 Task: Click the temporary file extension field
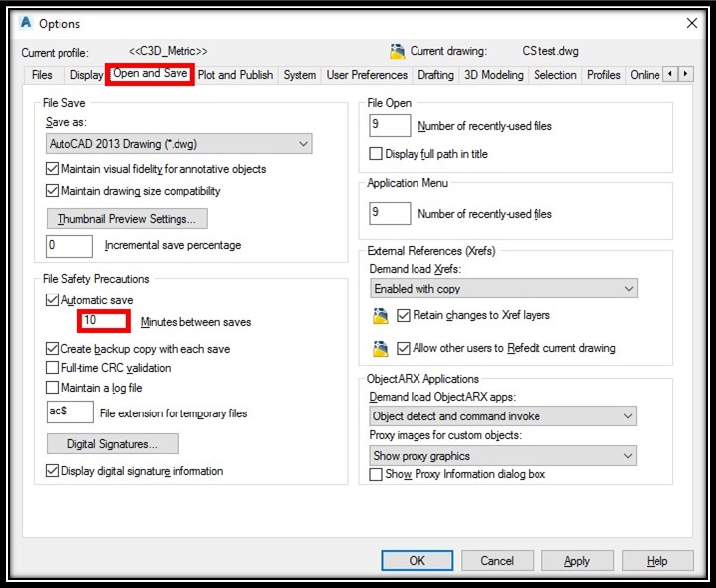click(x=70, y=412)
